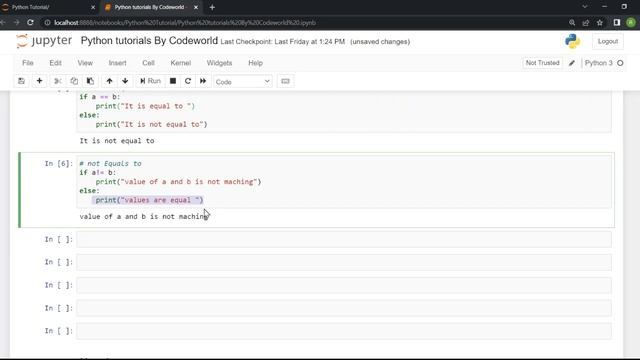Image resolution: width=640 pixels, height=360 pixels.
Task: Cut selected cells with the scissors icon
Action: (x=58, y=81)
